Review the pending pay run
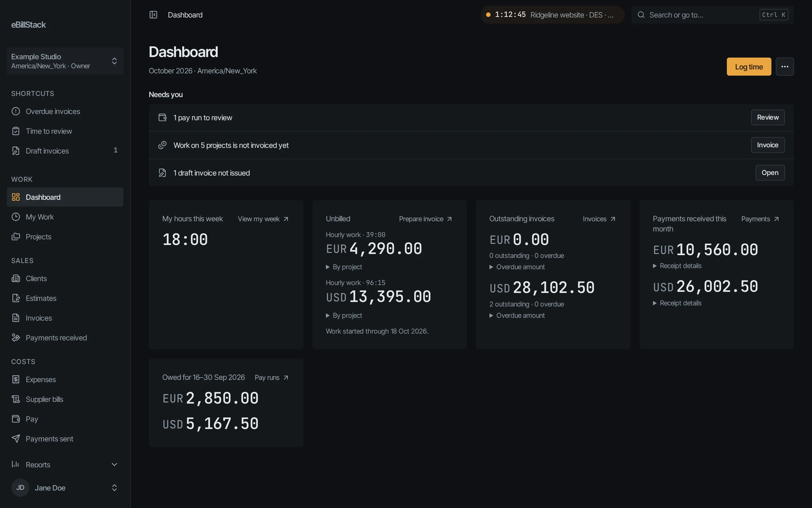812x508 pixels. tap(767, 117)
